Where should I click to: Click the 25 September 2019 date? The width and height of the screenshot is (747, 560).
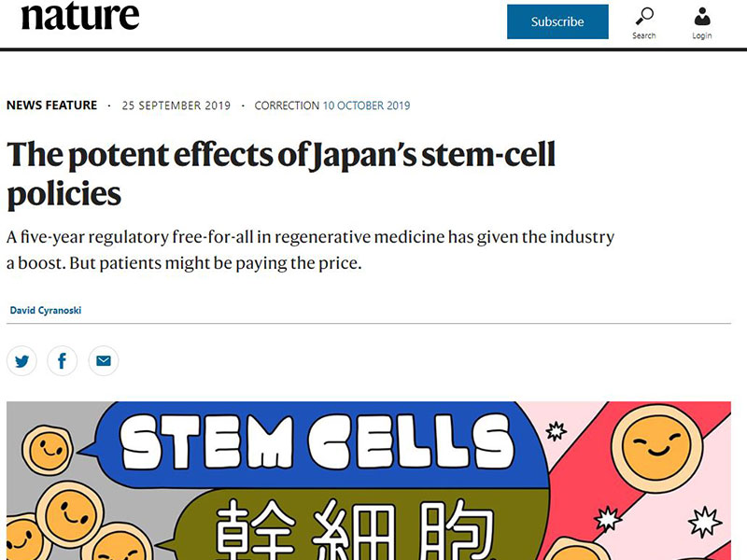coord(176,105)
